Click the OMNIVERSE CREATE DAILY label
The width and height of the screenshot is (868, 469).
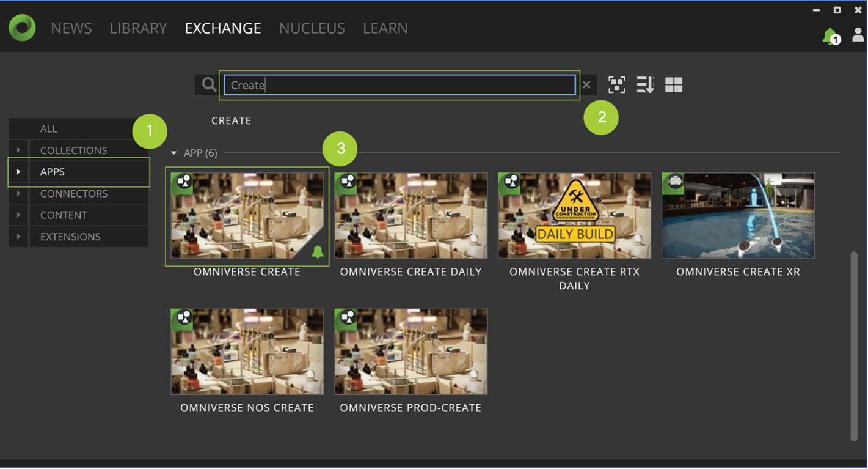[410, 271]
